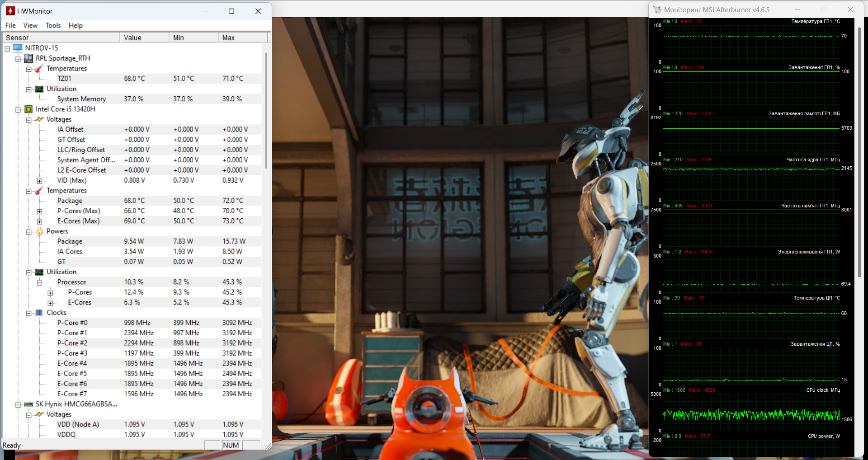This screenshot has height=460, width=868.
Task: Collapse the Intel Core i5 13420H node
Action: 18,110
